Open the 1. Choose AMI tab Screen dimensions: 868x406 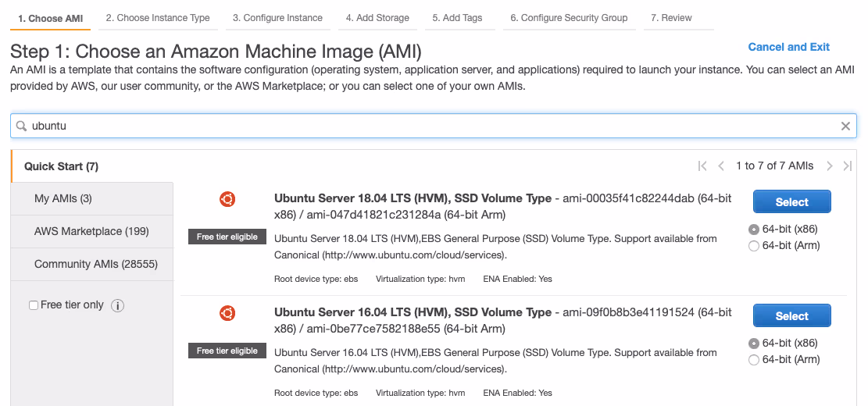click(50, 18)
